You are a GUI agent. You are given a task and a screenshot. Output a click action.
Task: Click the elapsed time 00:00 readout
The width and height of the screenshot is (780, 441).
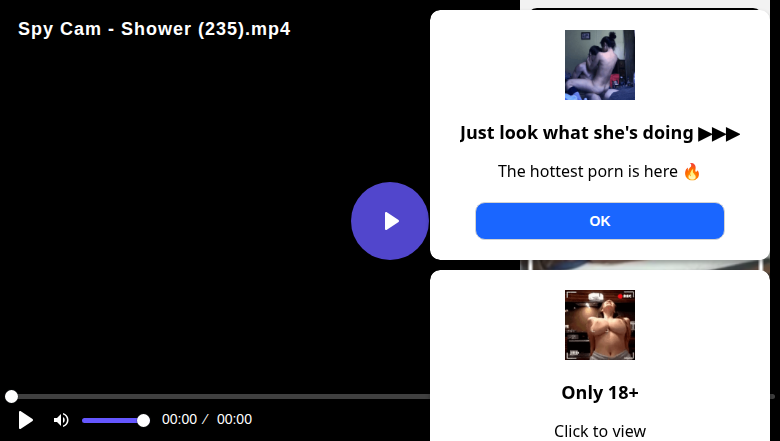point(179,420)
